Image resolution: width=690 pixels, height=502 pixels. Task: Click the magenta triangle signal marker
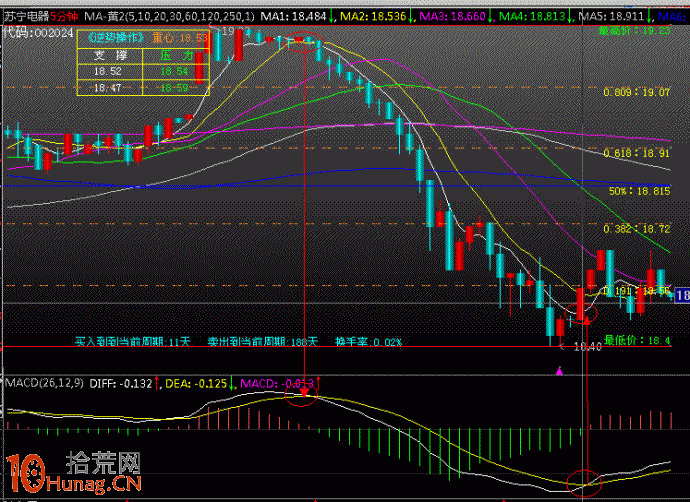click(559, 371)
